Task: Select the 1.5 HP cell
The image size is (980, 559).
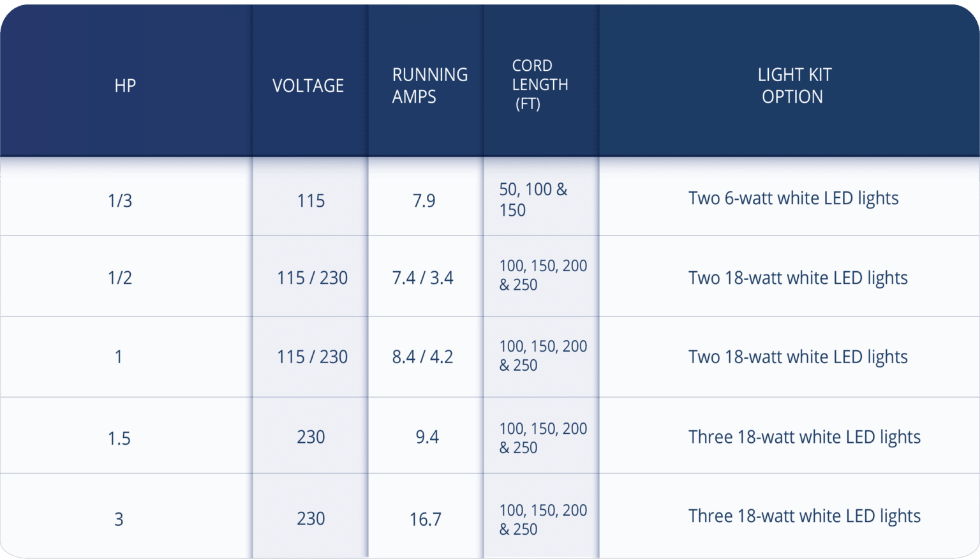Action: coord(119,438)
